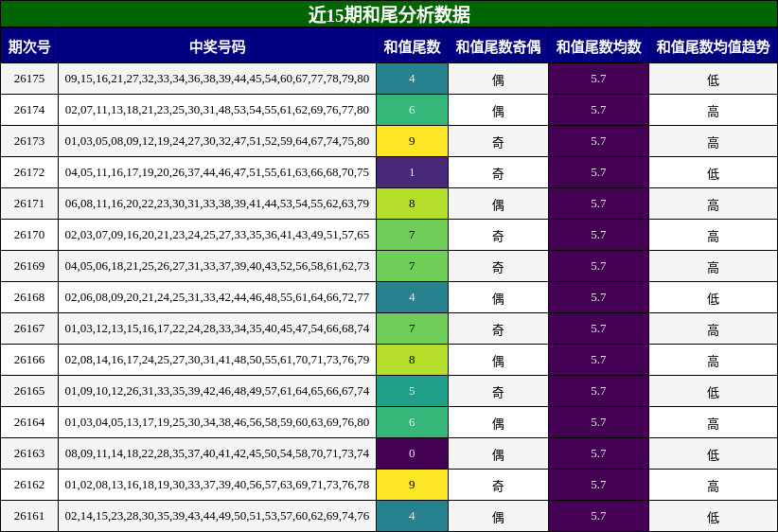Click the 和值尾数奇偶 column header

click(x=498, y=46)
